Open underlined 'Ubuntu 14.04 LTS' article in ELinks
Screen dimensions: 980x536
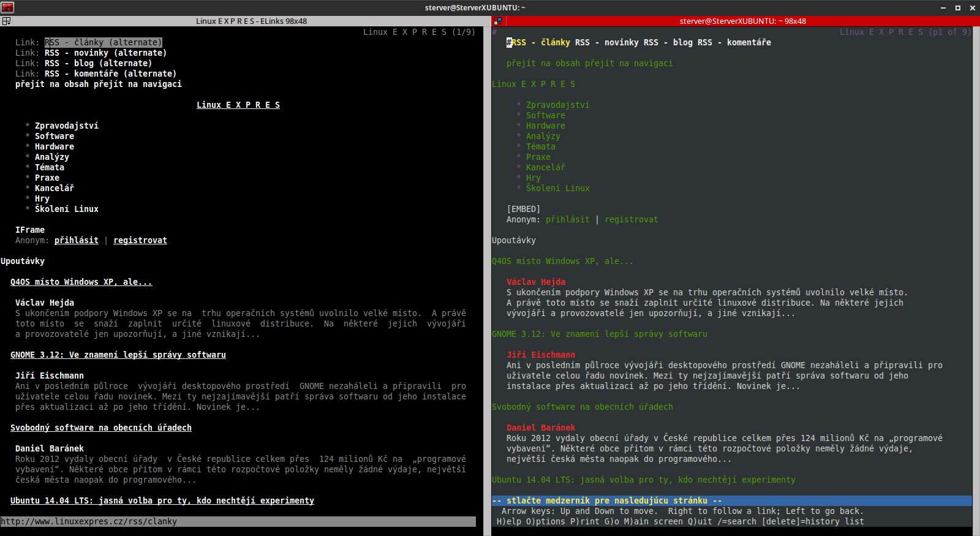point(162,500)
